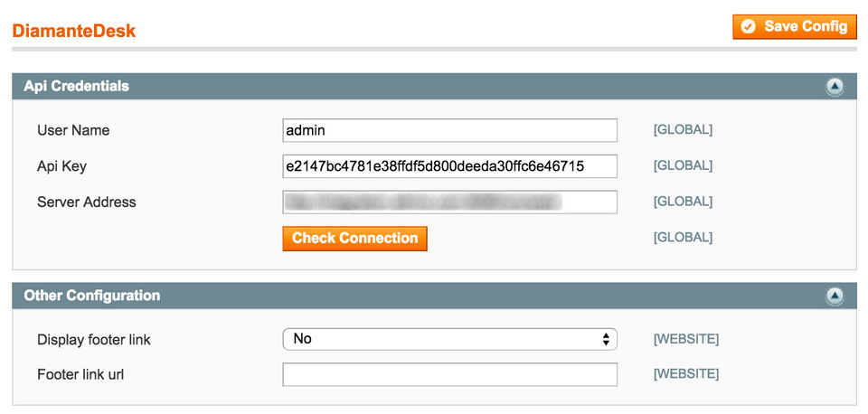Click the Footer link url label
Viewport: 868px width, 414px height.
click(x=80, y=373)
